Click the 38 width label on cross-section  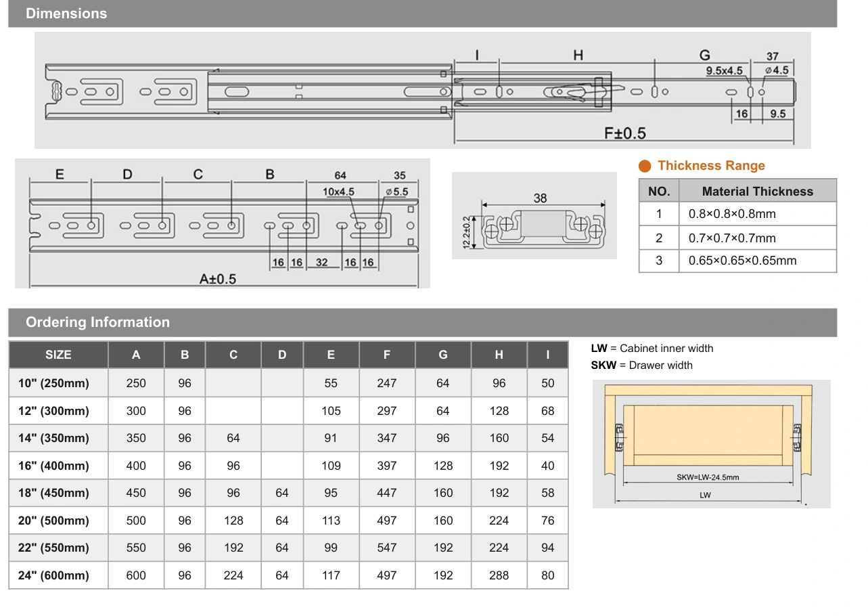click(540, 198)
